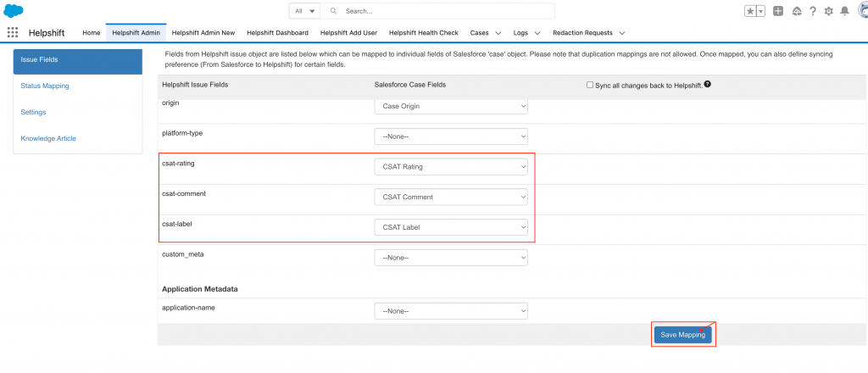Click the Save Mapping button

pyautogui.click(x=682, y=334)
